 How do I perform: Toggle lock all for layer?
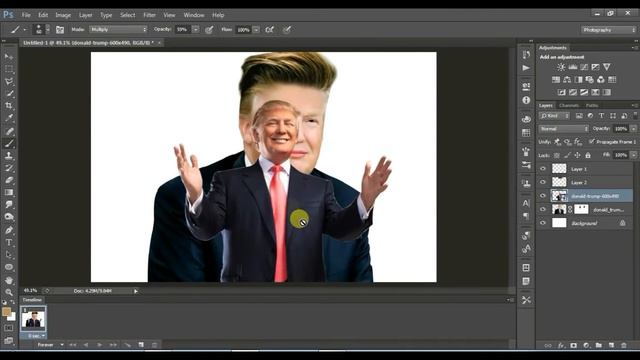coord(588,156)
